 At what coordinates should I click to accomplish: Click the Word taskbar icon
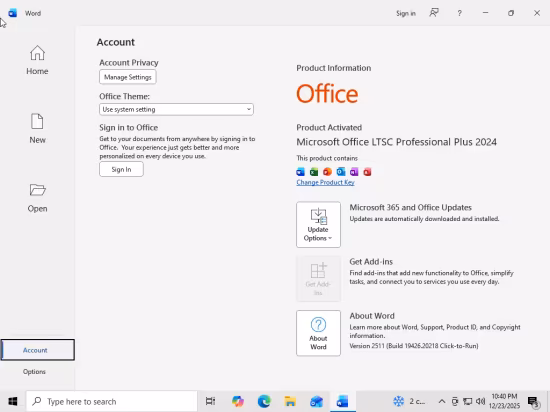pos(342,401)
